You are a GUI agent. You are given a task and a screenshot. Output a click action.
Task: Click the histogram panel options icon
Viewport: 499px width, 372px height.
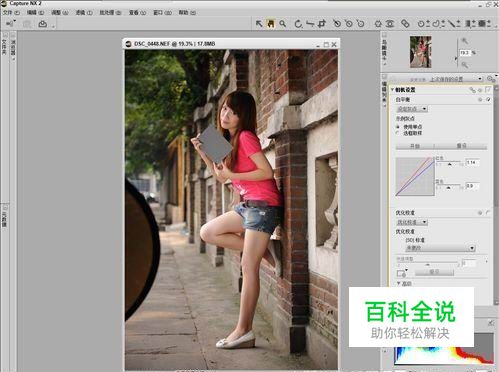(491, 323)
